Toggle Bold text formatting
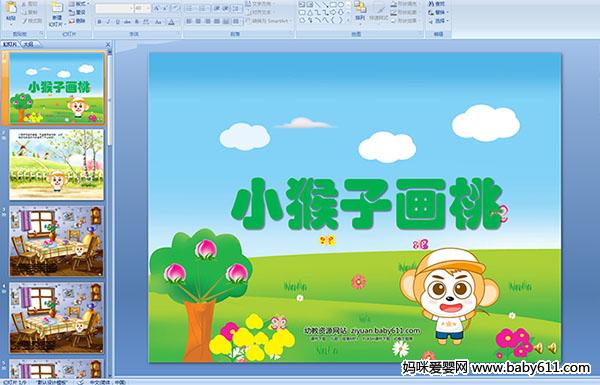 [99, 22]
